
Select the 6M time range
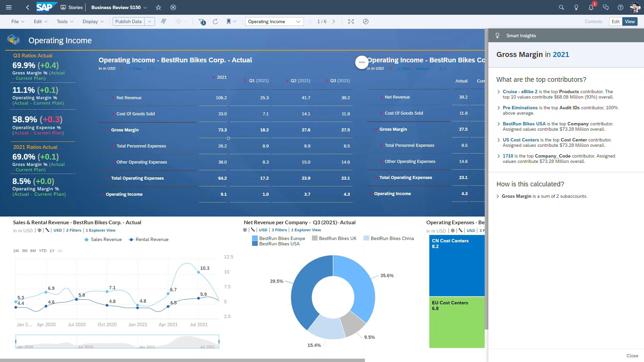[x=33, y=251]
